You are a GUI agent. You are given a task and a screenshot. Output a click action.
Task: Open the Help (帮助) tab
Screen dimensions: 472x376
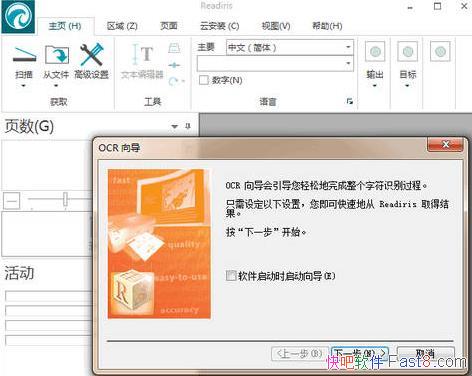pyautogui.click(x=327, y=26)
